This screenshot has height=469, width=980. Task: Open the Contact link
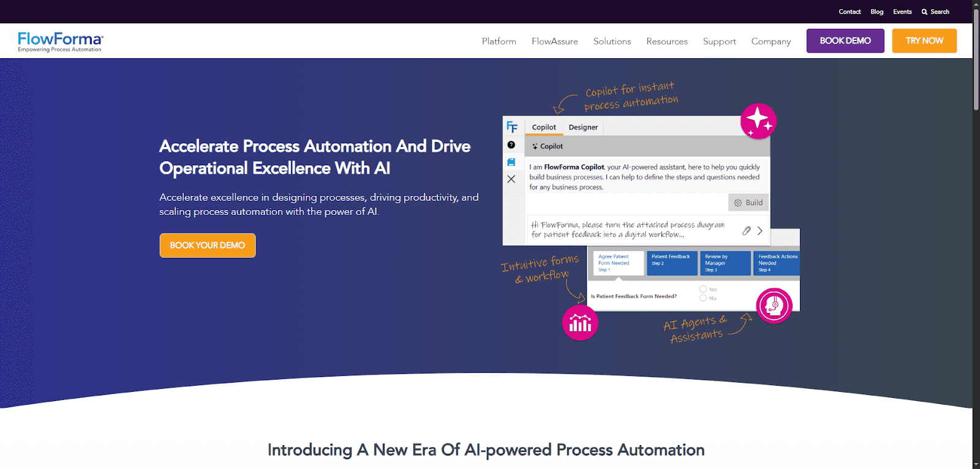pyautogui.click(x=850, y=12)
